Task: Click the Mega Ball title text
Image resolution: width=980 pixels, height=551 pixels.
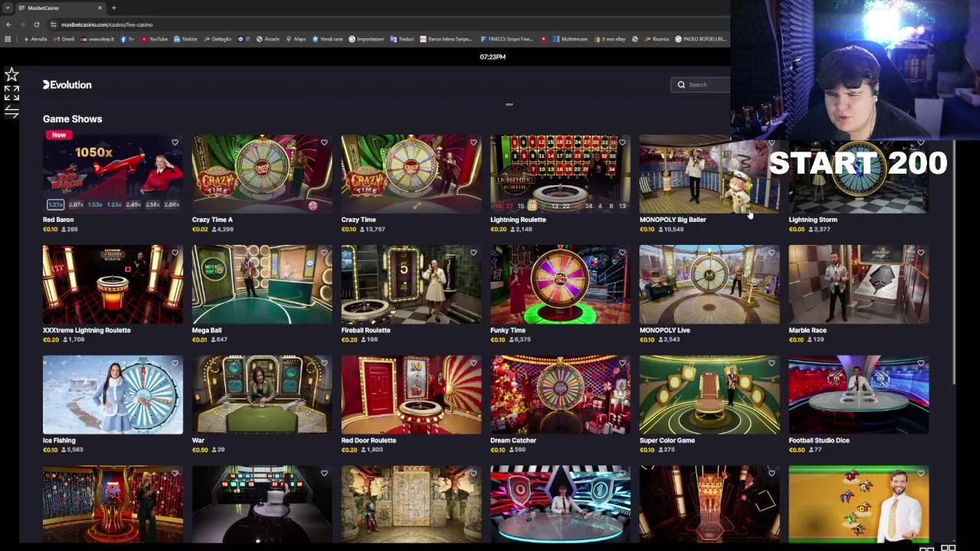Action: coord(207,330)
